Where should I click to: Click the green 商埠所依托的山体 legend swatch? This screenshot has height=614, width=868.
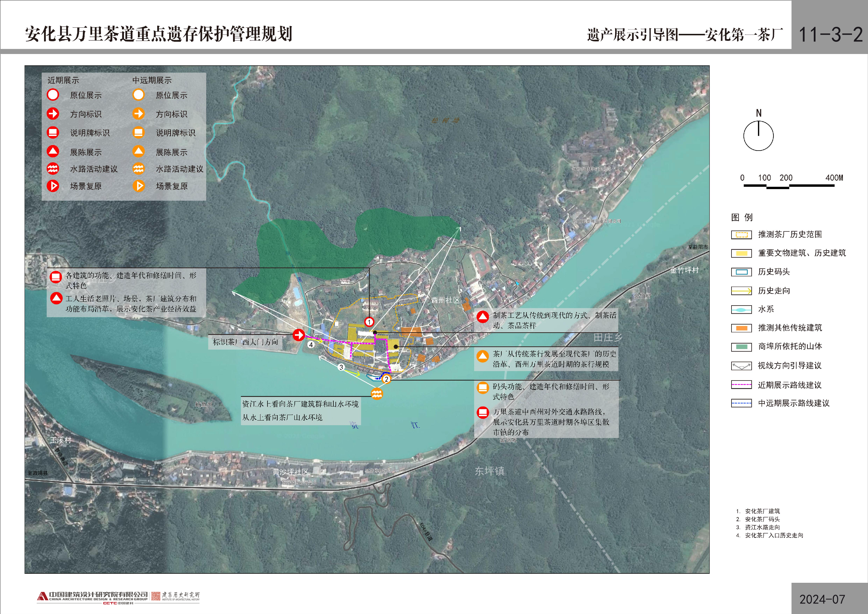[x=741, y=346]
